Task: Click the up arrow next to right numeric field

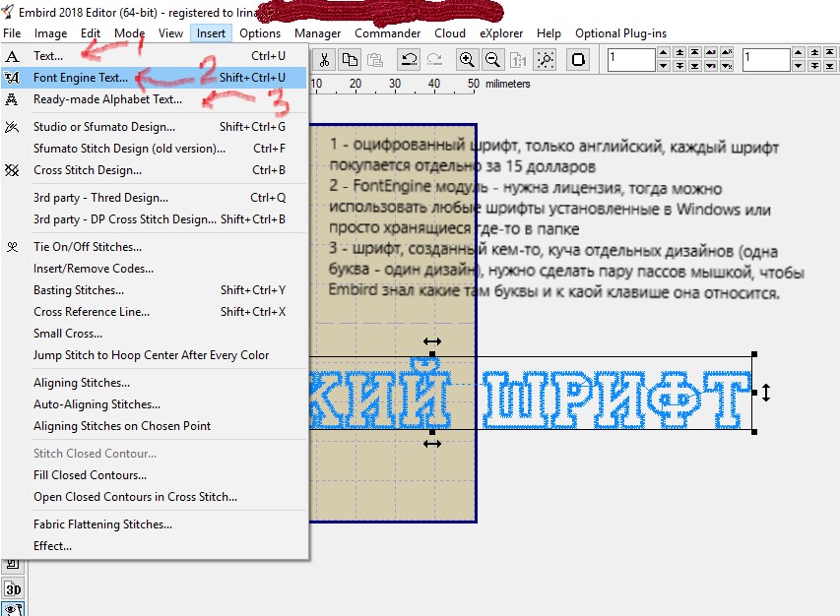Action: 799,52
